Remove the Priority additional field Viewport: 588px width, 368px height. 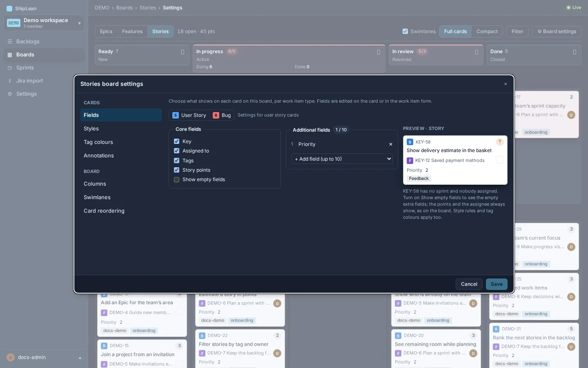point(391,144)
